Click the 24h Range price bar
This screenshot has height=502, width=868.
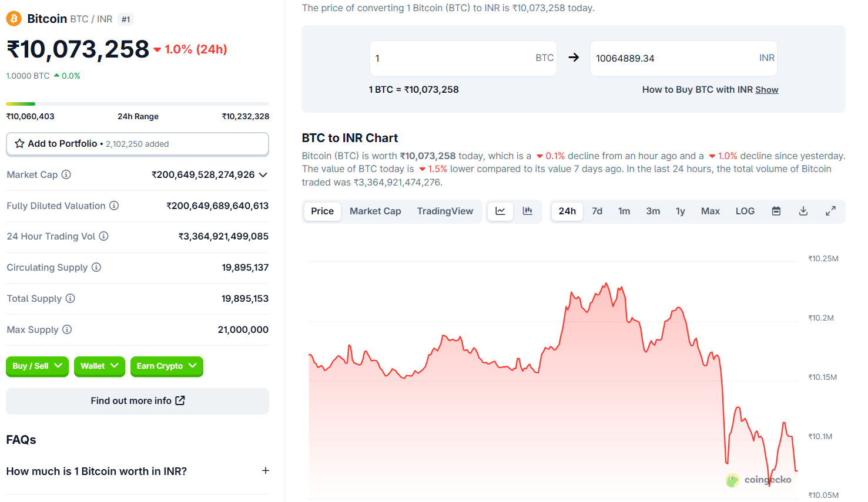click(137, 104)
